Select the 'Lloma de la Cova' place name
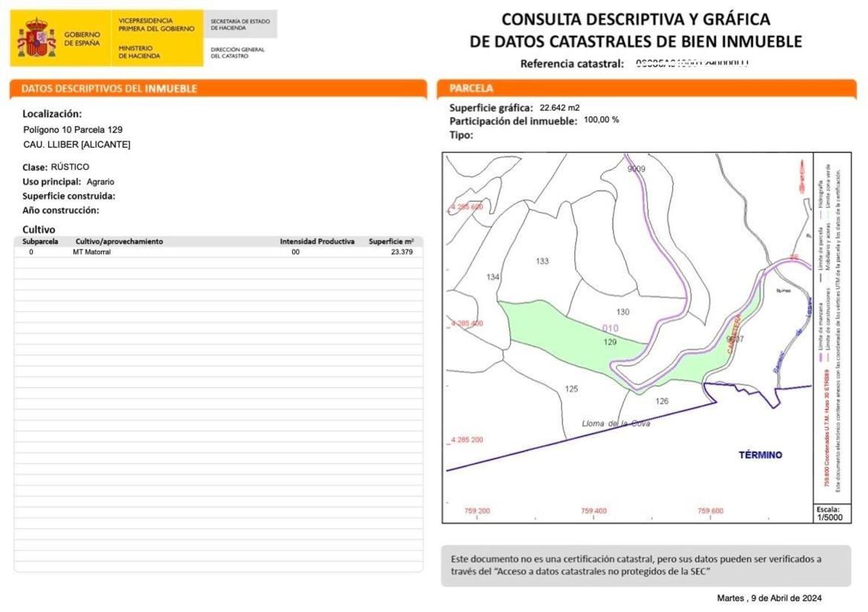Image resolution: width=868 pixels, height=612 pixels. [x=616, y=424]
